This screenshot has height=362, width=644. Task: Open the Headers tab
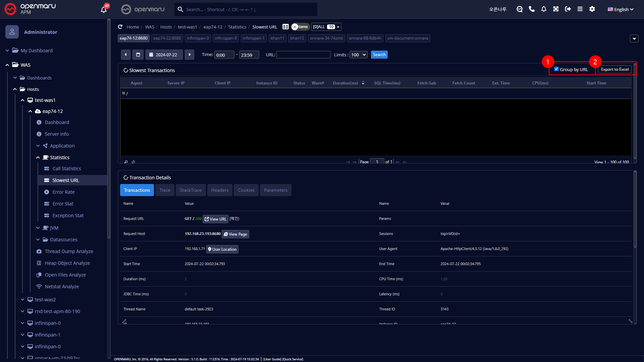coord(220,190)
